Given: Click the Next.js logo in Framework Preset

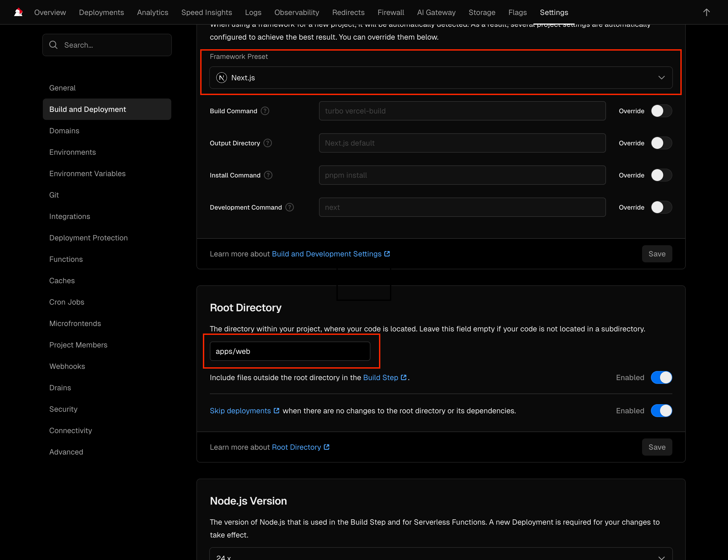Looking at the screenshot, I should [222, 78].
